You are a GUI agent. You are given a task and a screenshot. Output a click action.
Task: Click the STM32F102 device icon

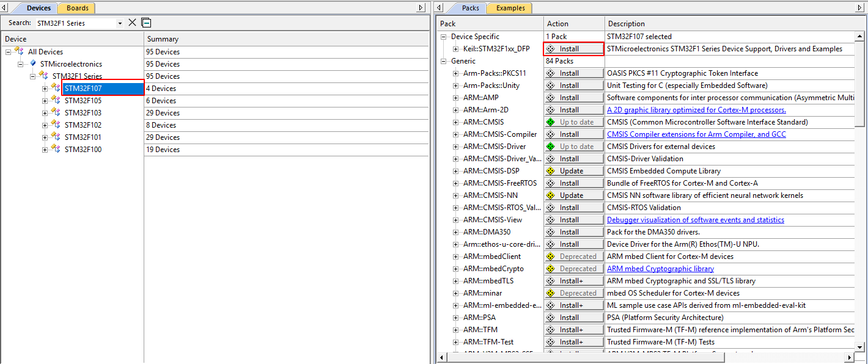click(56, 125)
